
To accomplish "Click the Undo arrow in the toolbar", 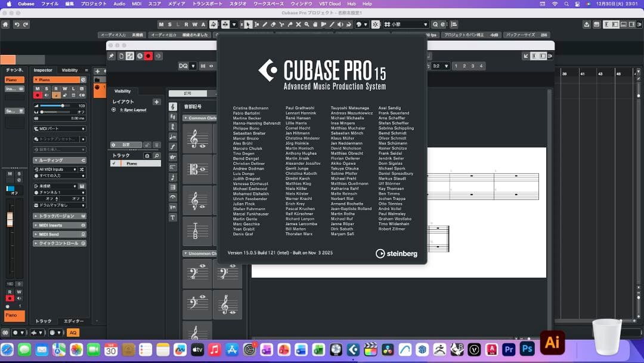I will (x=17, y=24).
